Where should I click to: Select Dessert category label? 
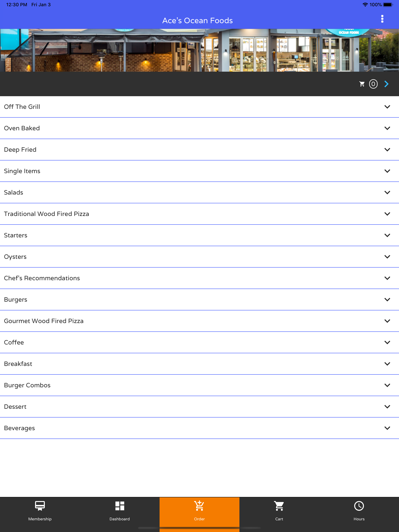point(15,406)
